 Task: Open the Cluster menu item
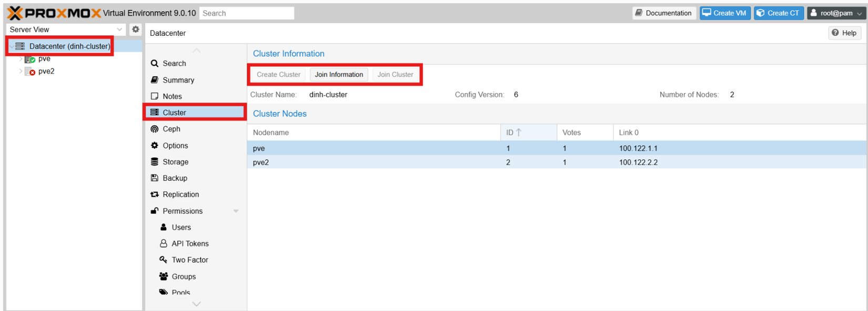pyautogui.click(x=195, y=113)
